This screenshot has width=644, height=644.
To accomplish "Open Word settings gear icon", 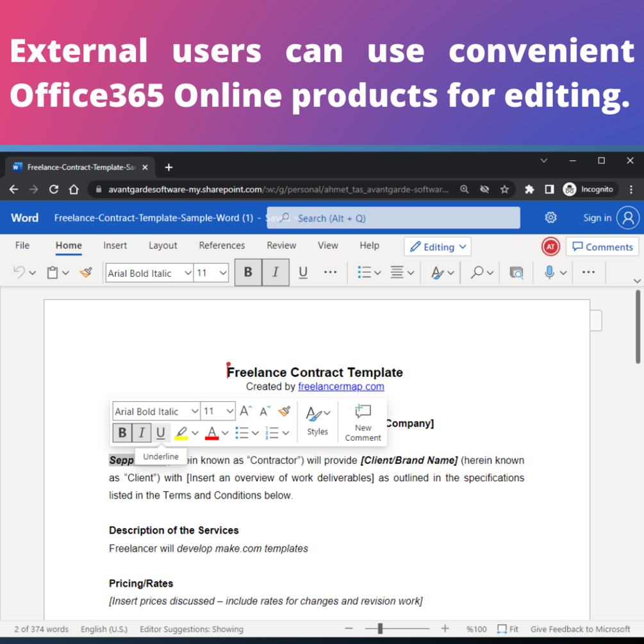I will 550,217.
